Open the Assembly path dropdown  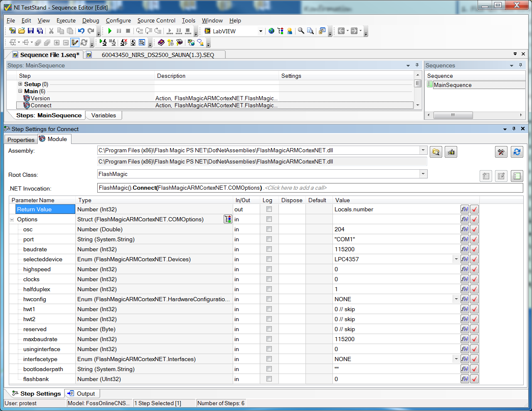point(423,150)
